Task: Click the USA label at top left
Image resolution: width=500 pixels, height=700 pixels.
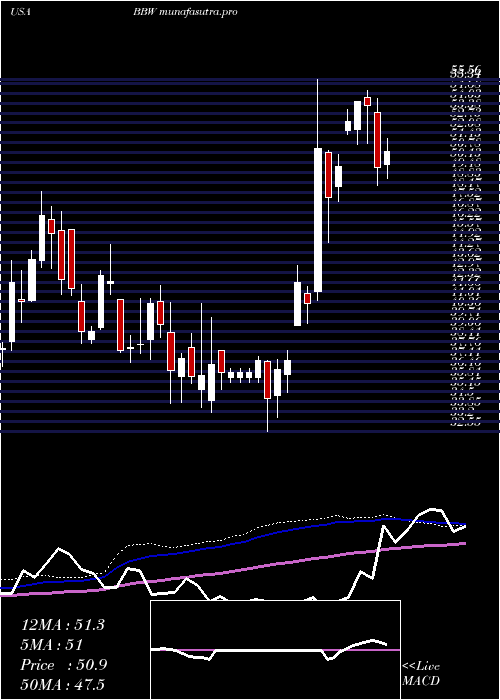Action: (20, 12)
